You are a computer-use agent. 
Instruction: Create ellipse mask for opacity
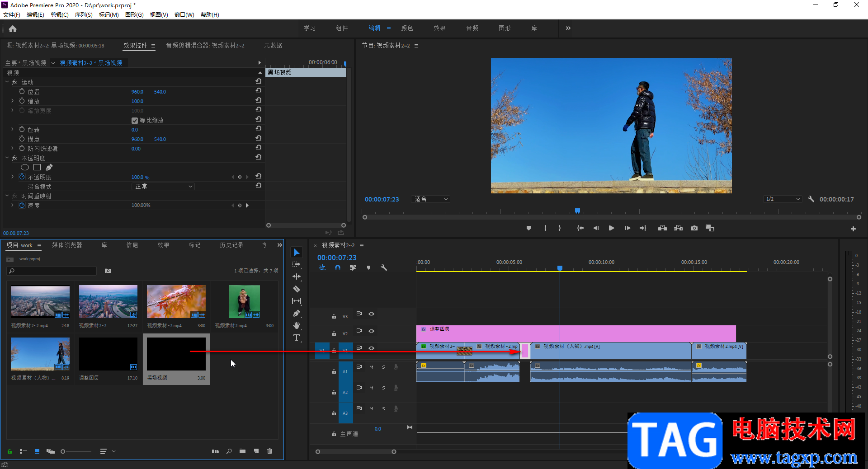tap(25, 168)
